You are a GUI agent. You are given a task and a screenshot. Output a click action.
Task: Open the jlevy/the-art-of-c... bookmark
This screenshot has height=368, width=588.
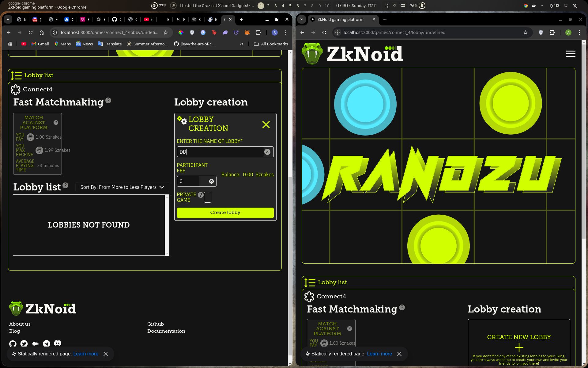(x=194, y=44)
